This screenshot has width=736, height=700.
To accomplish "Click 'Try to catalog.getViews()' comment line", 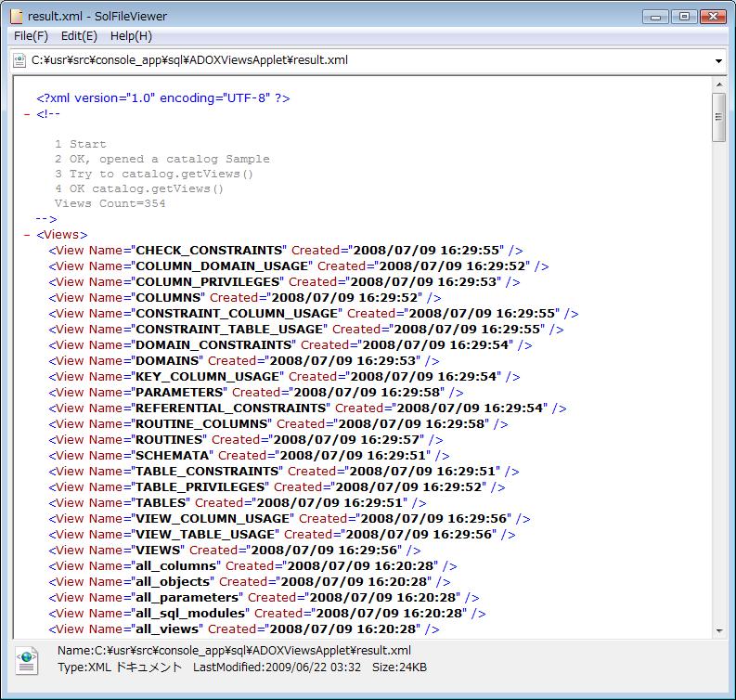I will (154, 175).
